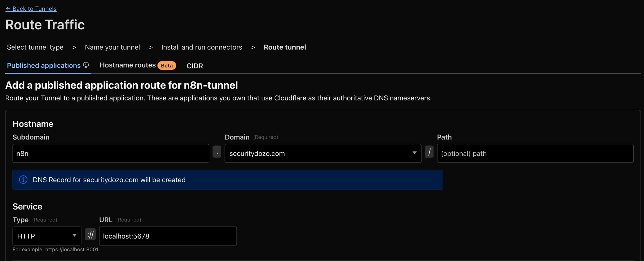Image resolution: width=644 pixels, height=261 pixels.
Task: Click Install and run connectors step
Action: pyautogui.click(x=202, y=47)
